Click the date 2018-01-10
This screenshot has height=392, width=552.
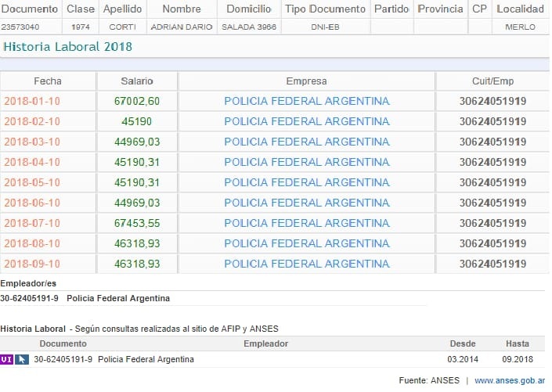[x=32, y=102]
